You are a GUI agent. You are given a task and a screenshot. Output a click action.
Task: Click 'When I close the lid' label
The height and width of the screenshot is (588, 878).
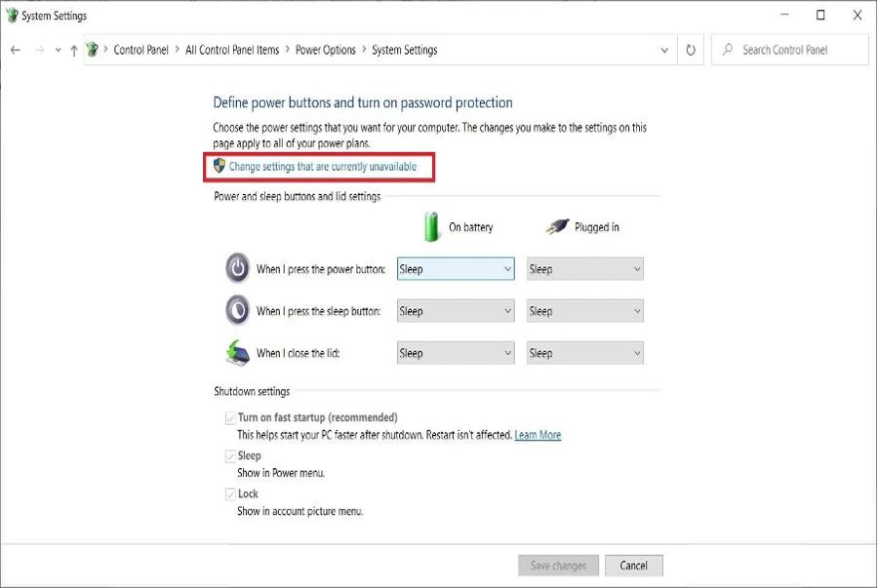point(298,353)
